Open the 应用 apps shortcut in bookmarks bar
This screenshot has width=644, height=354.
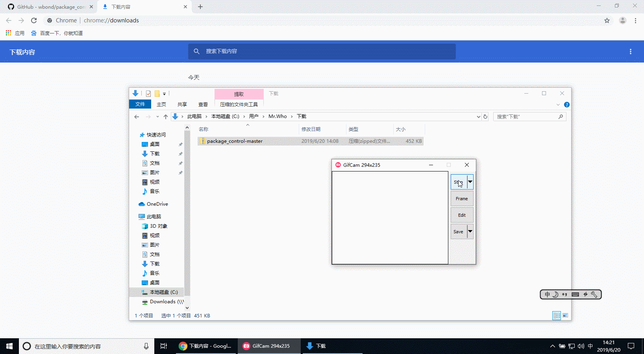(x=15, y=33)
